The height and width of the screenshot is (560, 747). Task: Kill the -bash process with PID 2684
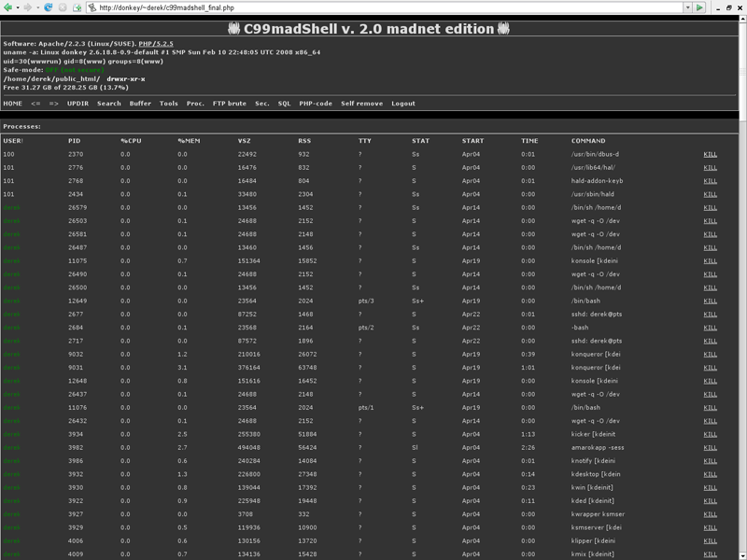[x=711, y=328]
